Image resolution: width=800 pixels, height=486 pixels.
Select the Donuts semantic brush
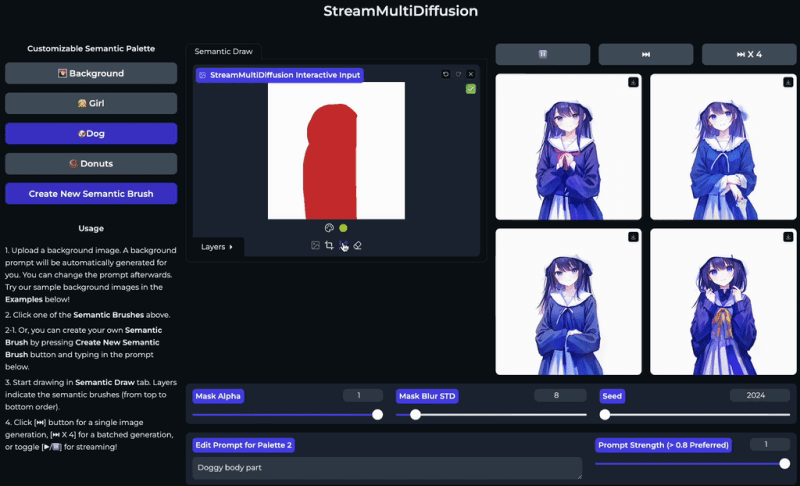click(91, 163)
